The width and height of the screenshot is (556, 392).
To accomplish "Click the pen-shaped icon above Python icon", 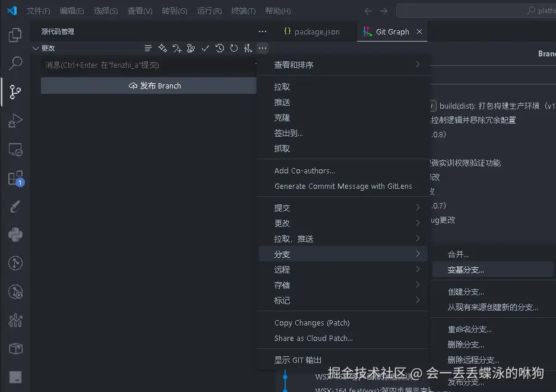I will pos(15,206).
